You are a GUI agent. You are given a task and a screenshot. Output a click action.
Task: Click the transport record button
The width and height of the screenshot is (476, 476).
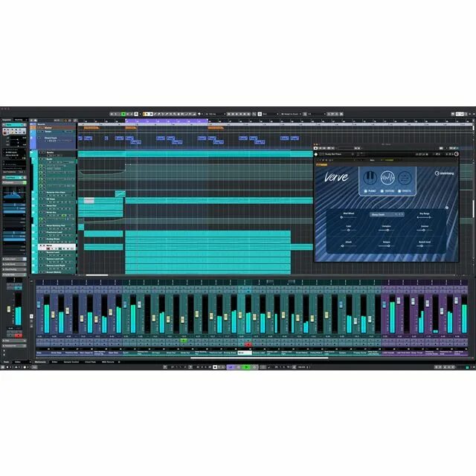254,367
